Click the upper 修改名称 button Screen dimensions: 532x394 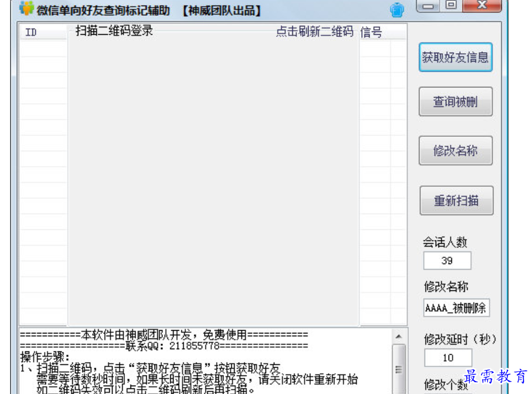(455, 150)
